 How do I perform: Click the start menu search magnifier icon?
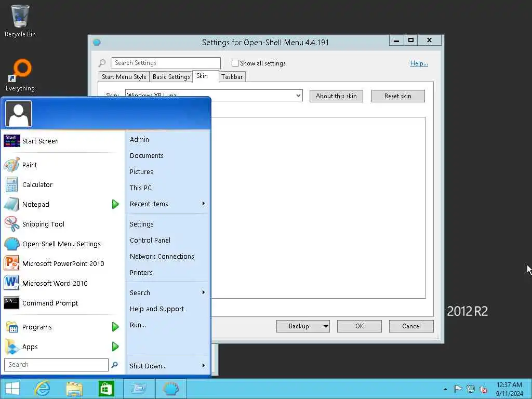click(x=114, y=365)
